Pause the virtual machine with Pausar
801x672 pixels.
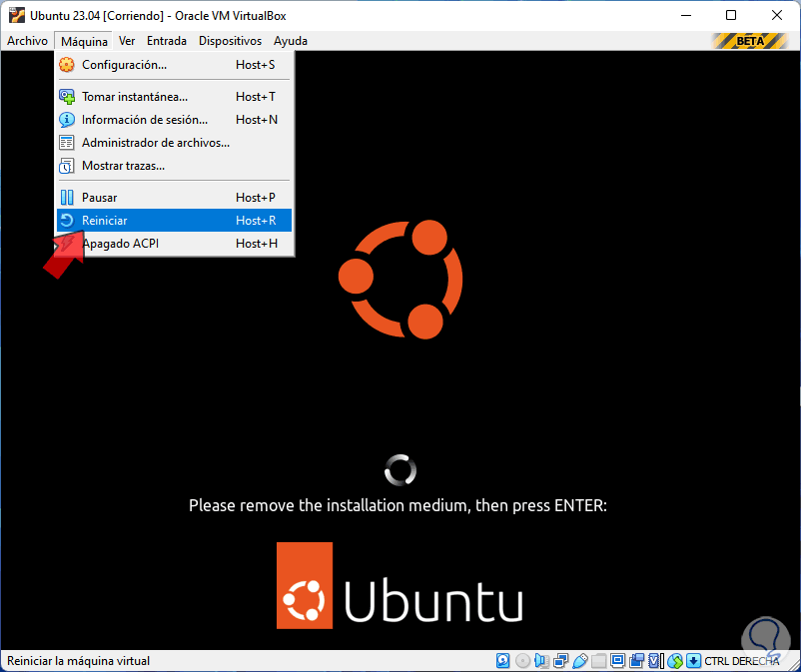pos(174,197)
